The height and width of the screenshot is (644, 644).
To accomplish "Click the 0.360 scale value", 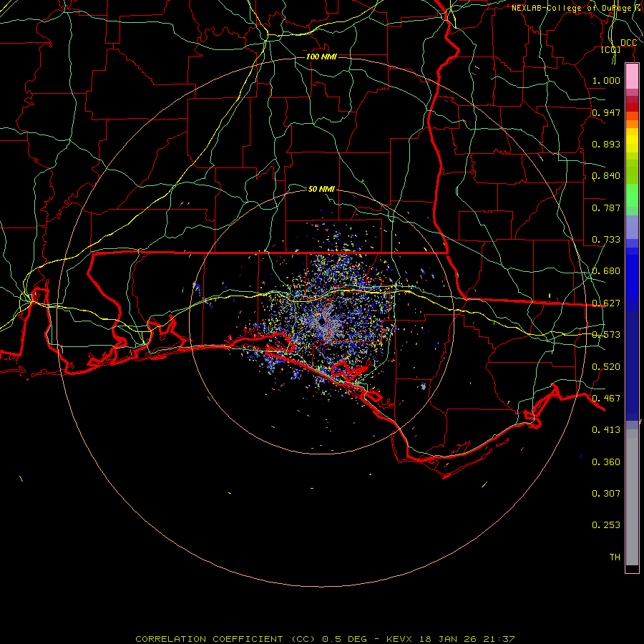I will [606, 462].
